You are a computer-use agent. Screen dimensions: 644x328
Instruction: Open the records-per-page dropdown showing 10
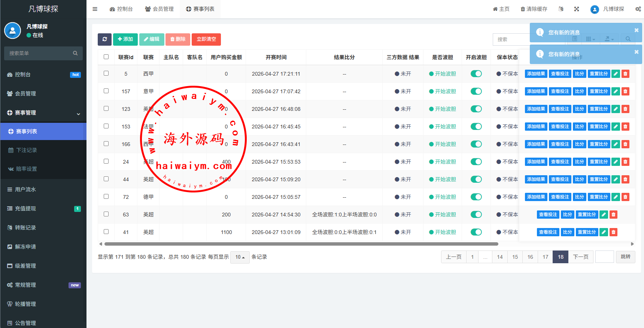click(x=240, y=257)
